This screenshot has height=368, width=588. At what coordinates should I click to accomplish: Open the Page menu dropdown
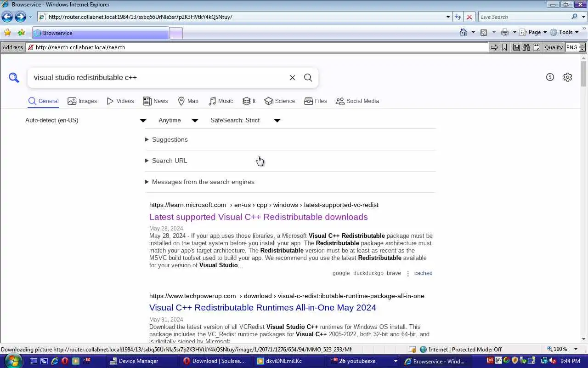tap(533, 32)
